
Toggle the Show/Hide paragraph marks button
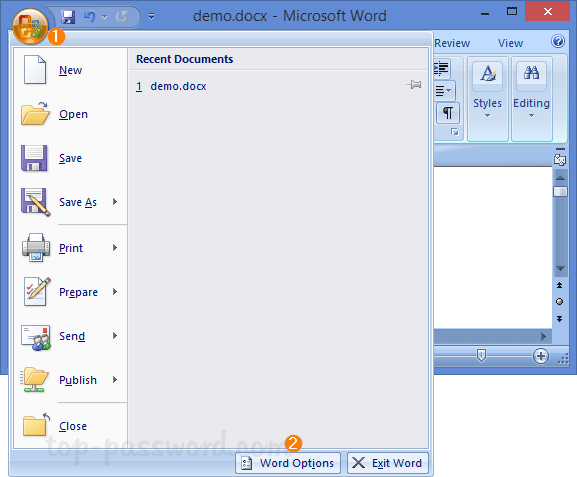(448, 113)
